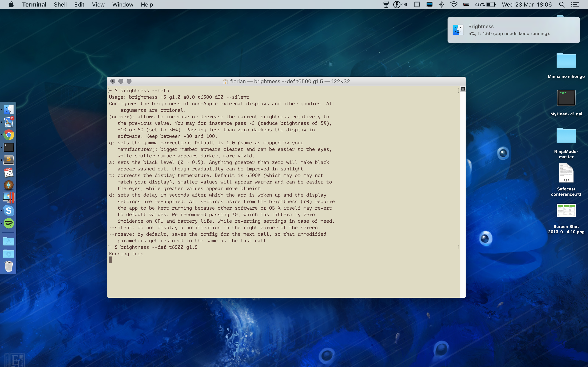Launch Google Chrome from the dock
The width and height of the screenshot is (588, 367).
[9, 135]
